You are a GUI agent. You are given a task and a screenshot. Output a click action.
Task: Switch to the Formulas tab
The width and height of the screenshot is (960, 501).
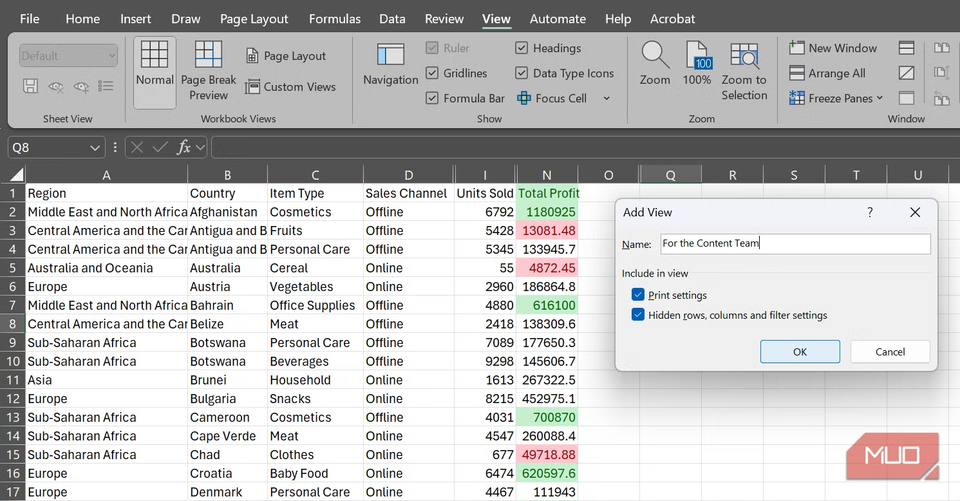tap(335, 19)
